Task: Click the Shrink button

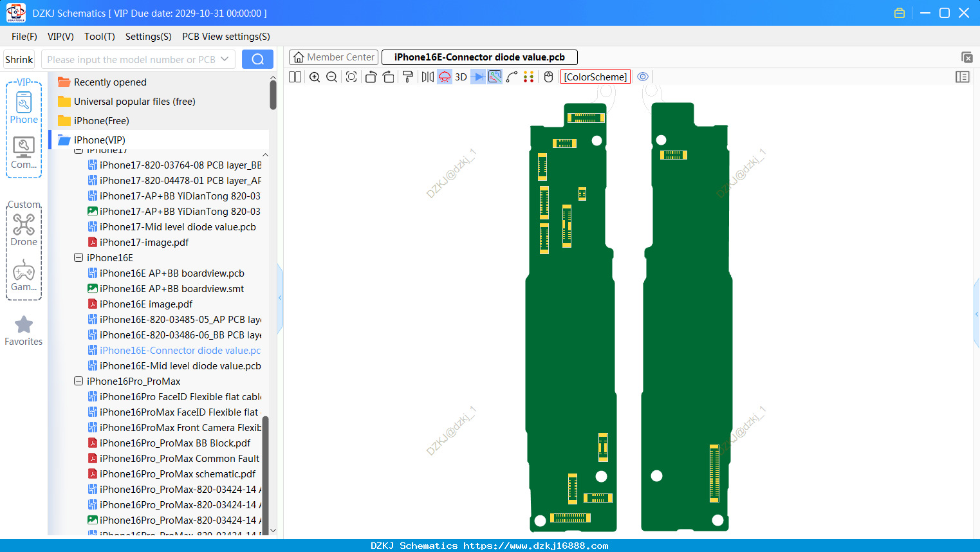Action: [x=19, y=60]
